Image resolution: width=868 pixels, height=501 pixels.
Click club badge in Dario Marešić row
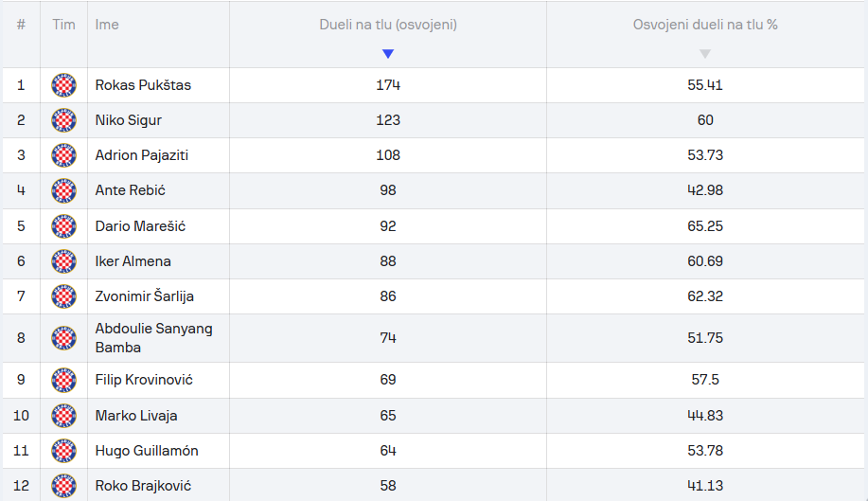63,225
